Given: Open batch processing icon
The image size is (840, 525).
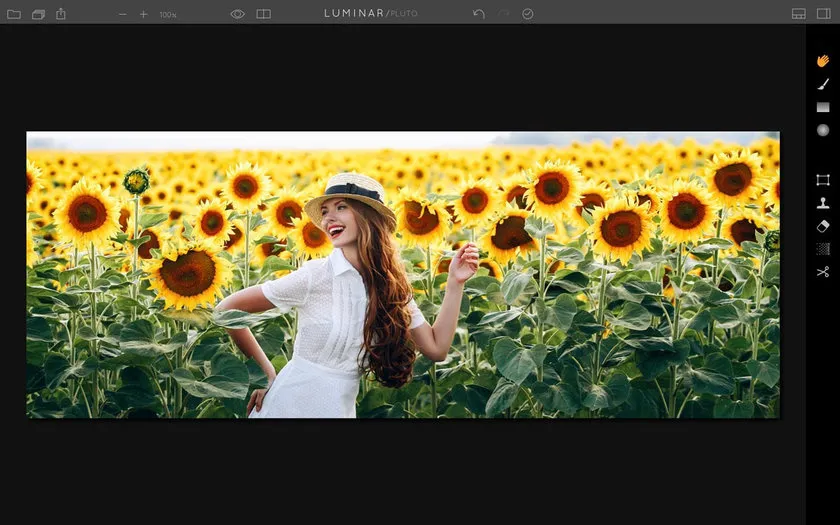Looking at the screenshot, I should click(38, 14).
